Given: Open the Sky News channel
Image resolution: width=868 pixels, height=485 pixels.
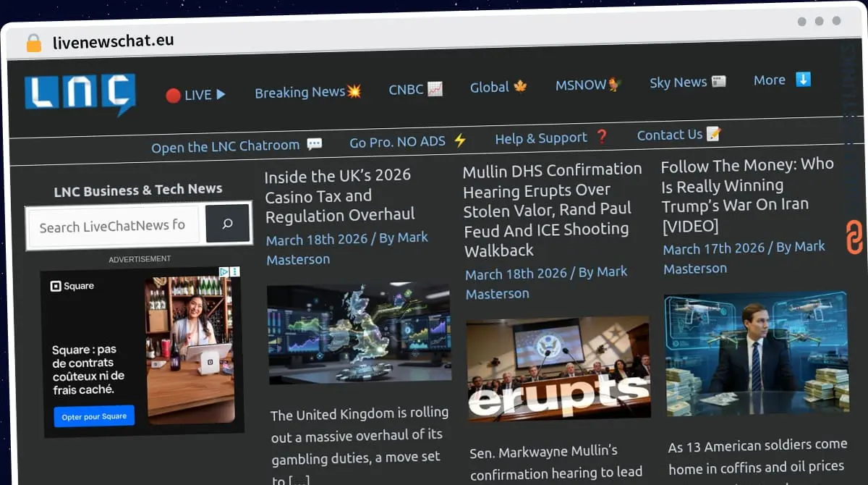Looking at the screenshot, I should tap(687, 83).
